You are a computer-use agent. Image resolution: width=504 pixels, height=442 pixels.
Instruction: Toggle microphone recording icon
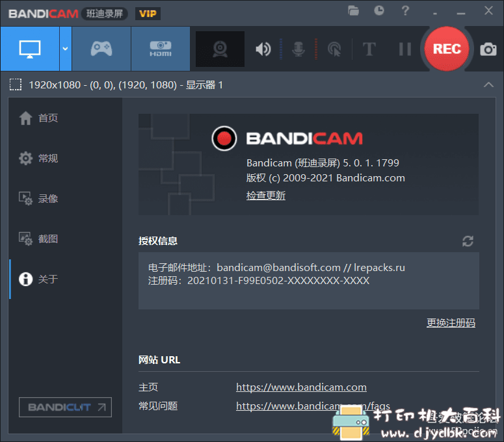coord(298,49)
